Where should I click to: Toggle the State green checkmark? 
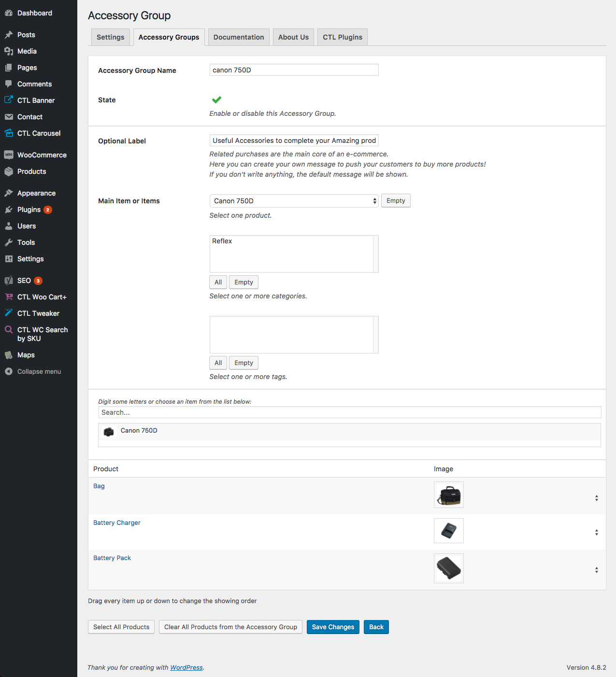pos(216,100)
